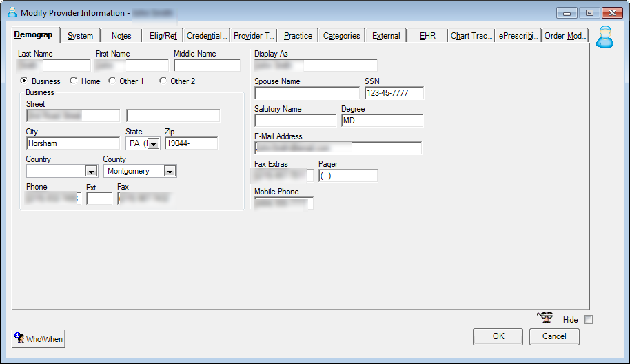
Task: Click the OK button
Action: pos(498,336)
